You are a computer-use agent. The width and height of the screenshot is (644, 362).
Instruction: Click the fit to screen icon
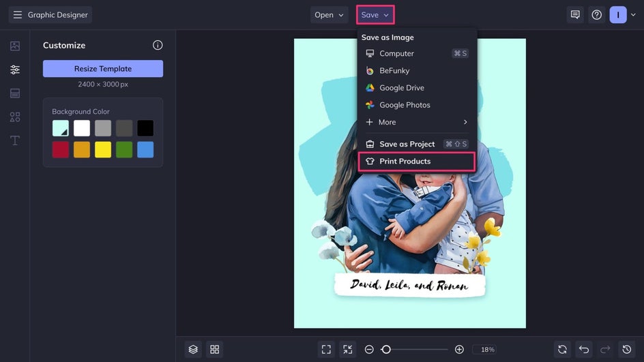click(x=326, y=349)
